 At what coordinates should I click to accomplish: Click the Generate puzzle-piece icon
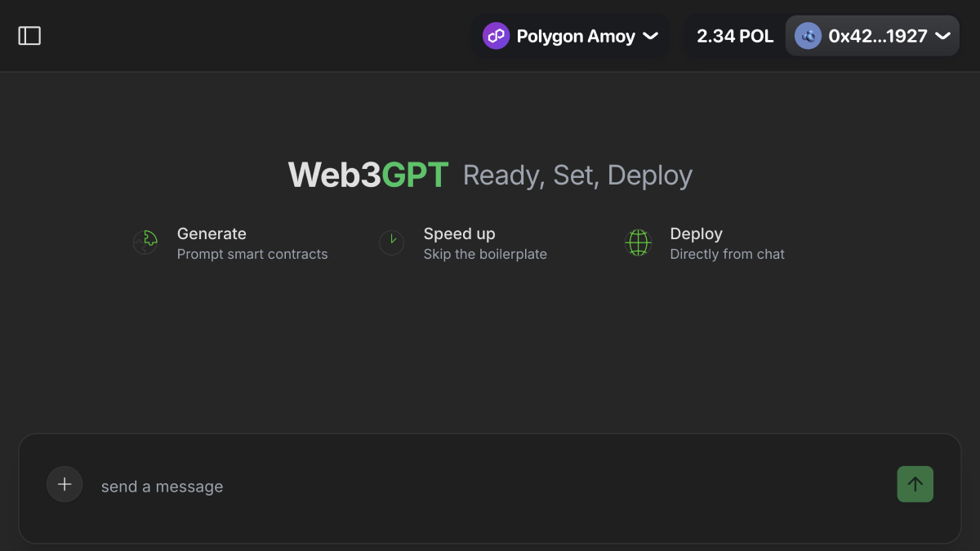pyautogui.click(x=146, y=242)
